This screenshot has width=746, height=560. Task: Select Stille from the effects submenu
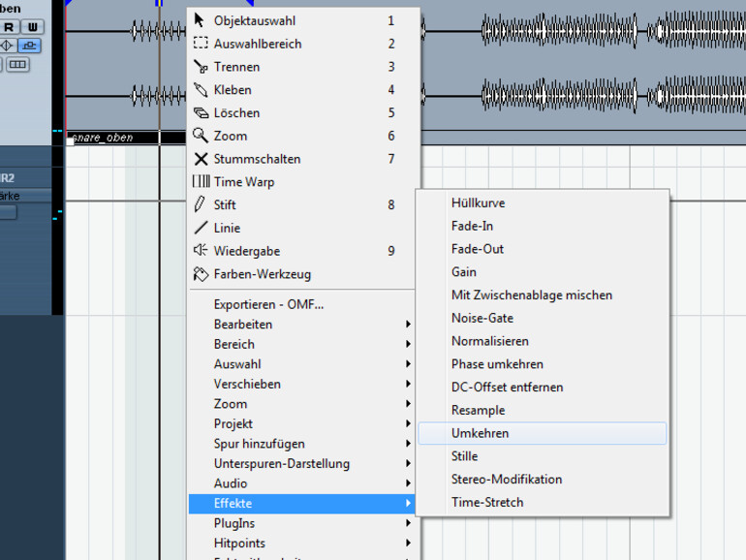(543, 456)
